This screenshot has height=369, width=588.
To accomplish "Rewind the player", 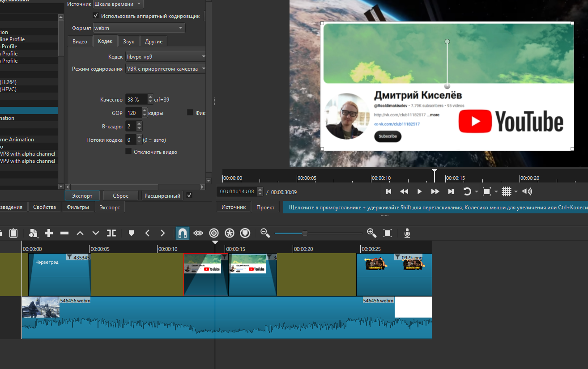I will [x=404, y=191].
